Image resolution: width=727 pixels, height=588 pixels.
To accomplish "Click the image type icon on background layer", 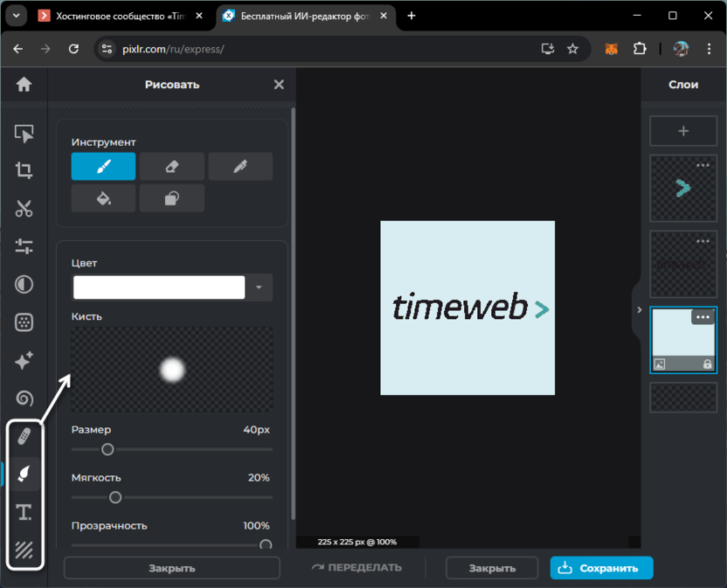I will [x=660, y=364].
